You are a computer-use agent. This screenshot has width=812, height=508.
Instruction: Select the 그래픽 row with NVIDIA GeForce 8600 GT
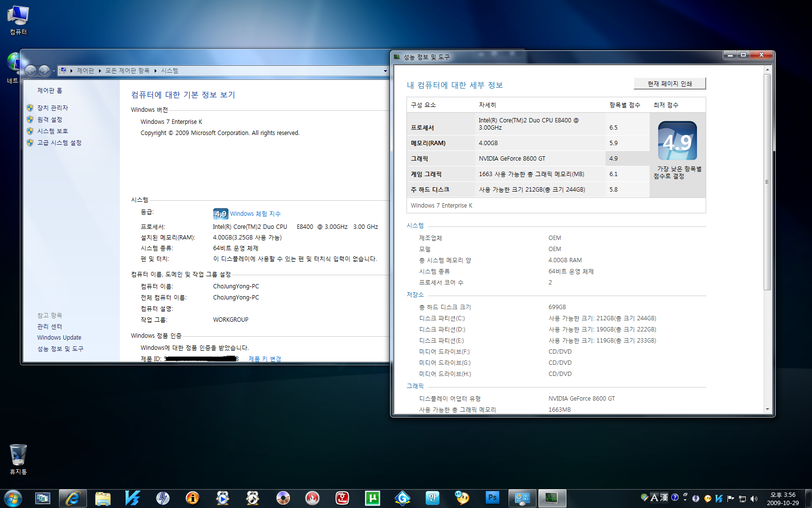528,159
